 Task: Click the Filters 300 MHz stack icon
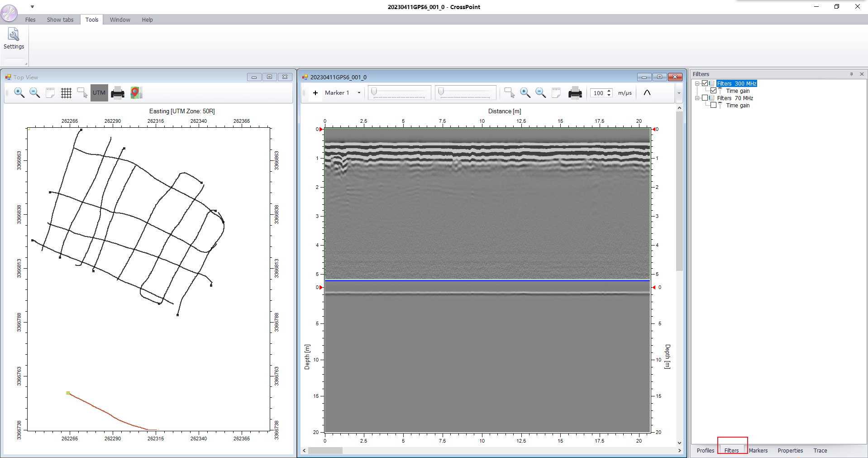(712, 84)
